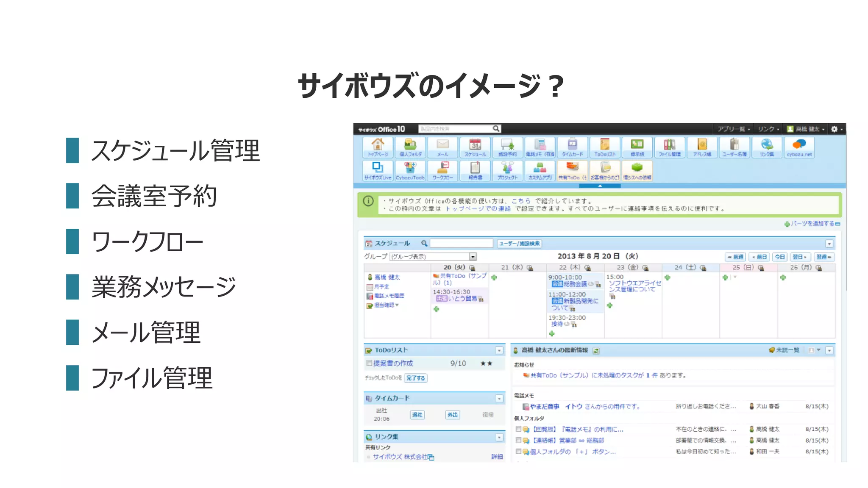Expand the タイムカード panel options arrow
Screen dimensions: 868x488
point(499,399)
